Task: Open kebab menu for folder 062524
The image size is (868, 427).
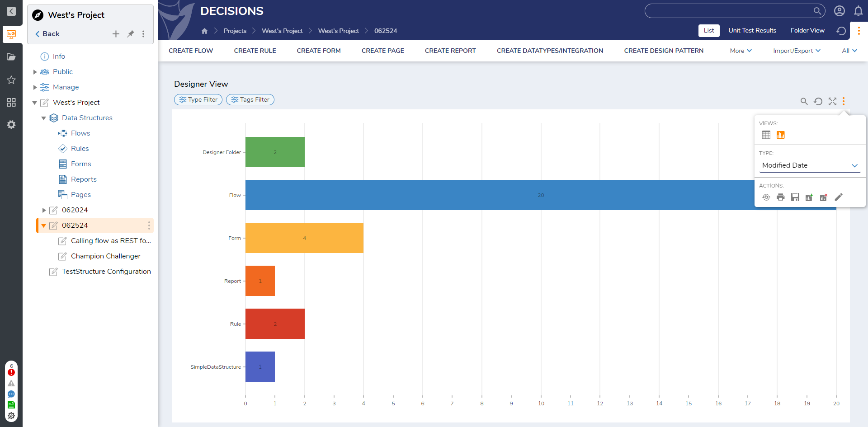Action: 149,225
